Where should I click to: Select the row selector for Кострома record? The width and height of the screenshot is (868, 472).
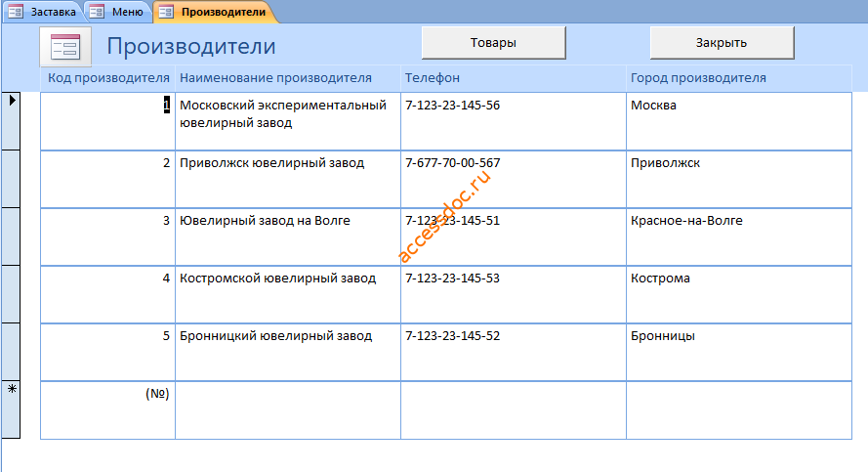click(x=11, y=294)
